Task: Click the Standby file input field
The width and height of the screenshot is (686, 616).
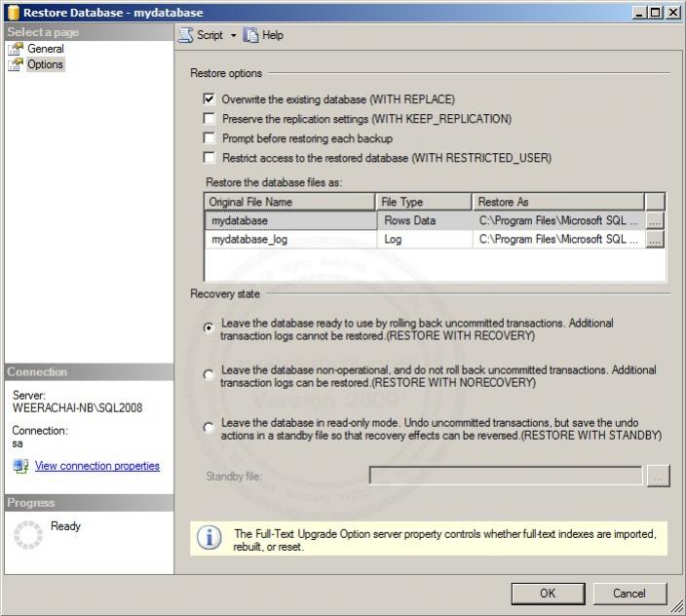Action: click(x=506, y=476)
